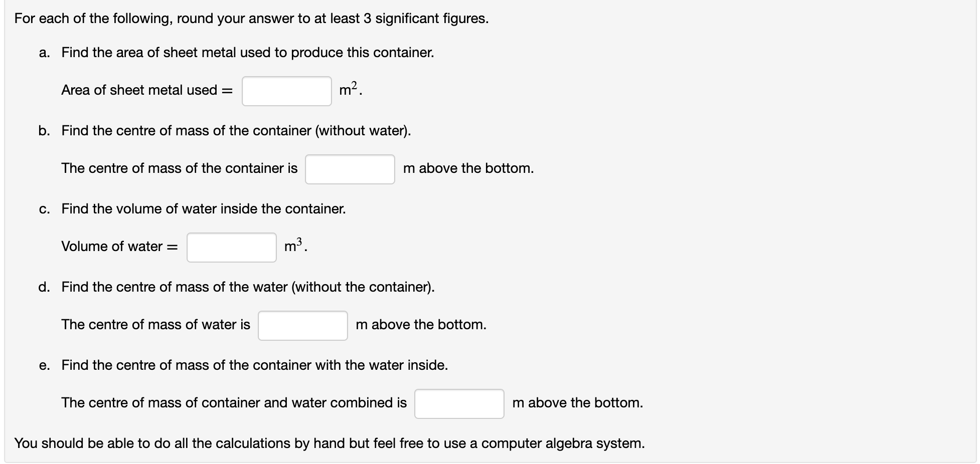Click m above the bottom after part e box
Screen dimensions: 980x464
577,402
